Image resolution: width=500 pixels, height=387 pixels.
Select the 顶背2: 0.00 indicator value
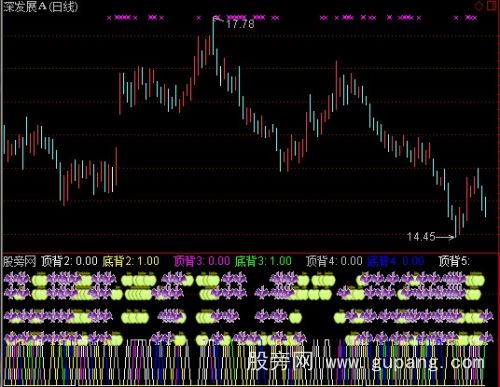(x=69, y=261)
